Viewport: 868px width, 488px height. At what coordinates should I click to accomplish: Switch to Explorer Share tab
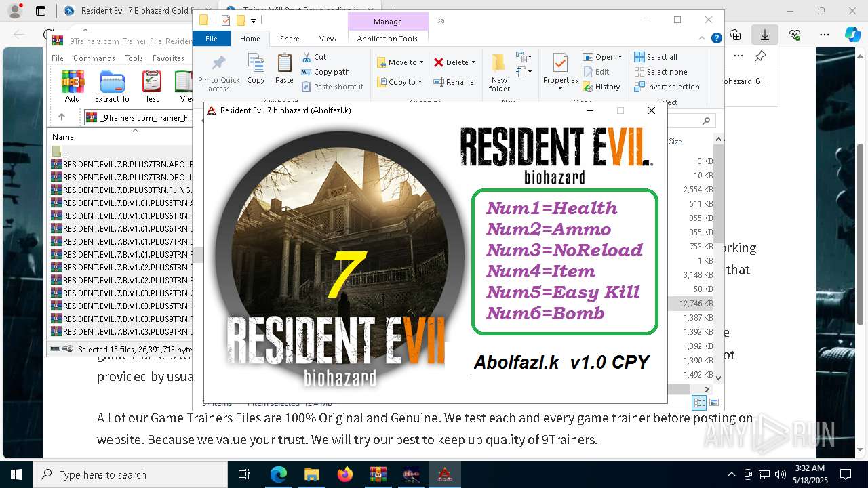290,39
